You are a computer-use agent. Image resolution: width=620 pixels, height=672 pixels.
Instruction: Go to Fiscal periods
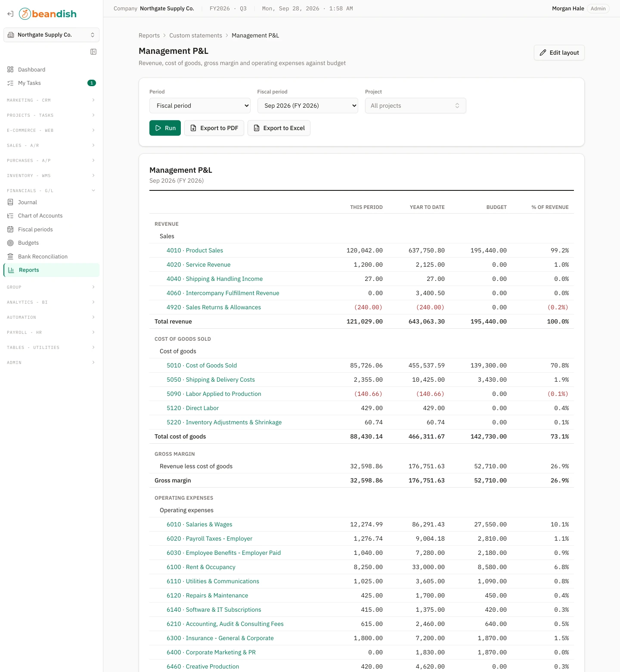click(x=51, y=230)
